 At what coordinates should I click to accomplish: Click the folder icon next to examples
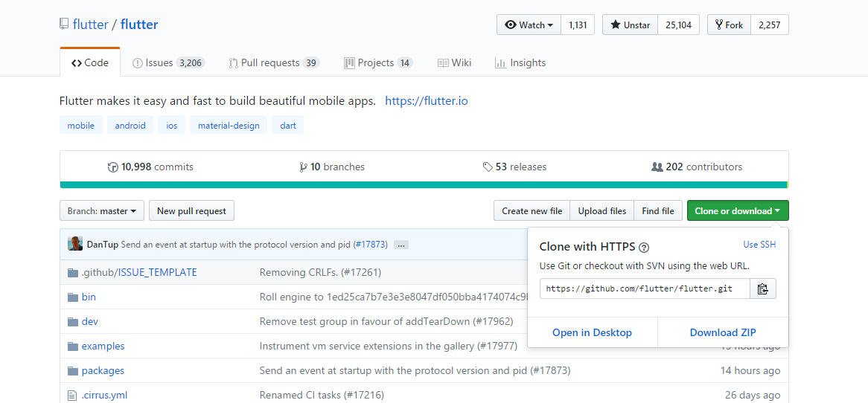72,346
